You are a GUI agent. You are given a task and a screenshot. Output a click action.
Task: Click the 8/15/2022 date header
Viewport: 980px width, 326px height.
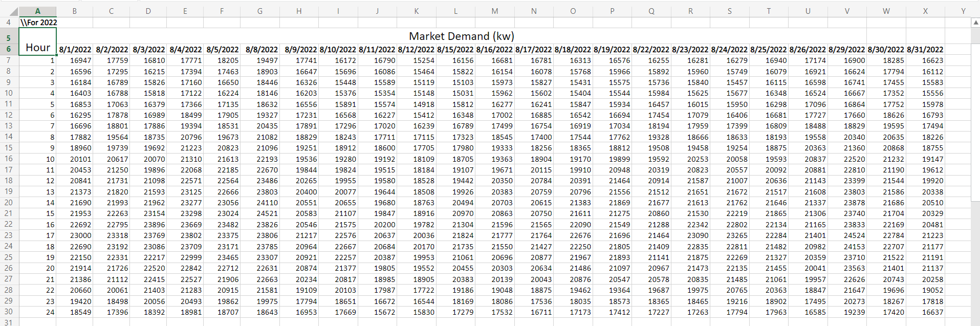[x=455, y=50]
